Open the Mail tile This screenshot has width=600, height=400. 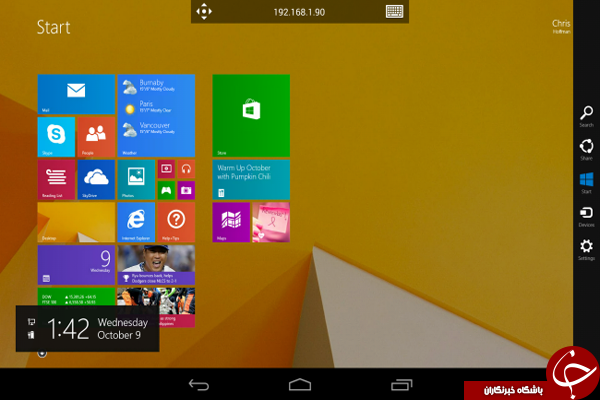pyautogui.click(x=76, y=94)
